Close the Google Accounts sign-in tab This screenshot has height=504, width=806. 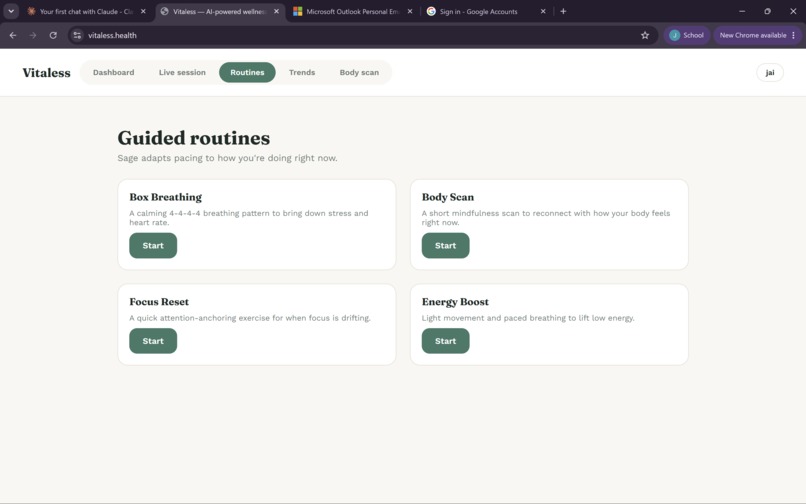coord(543,11)
